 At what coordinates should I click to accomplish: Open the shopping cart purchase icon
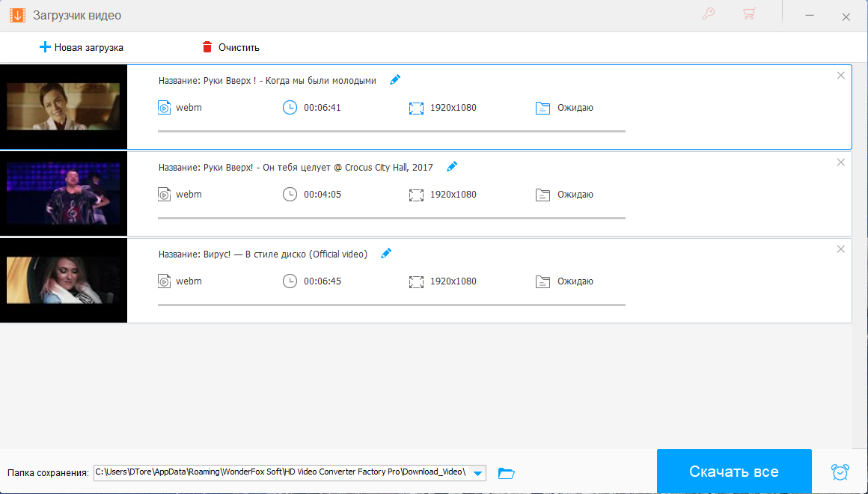tap(748, 13)
